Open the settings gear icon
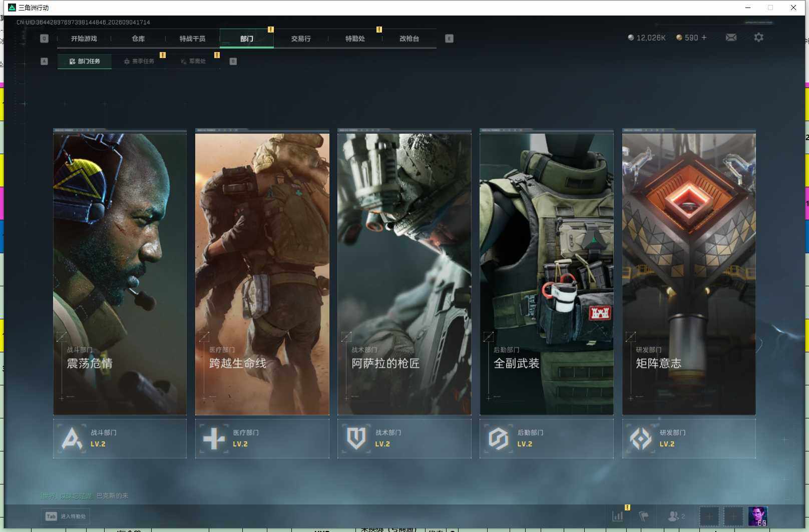The height and width of the screenshot is (532, 809). (x=758, y=38)
